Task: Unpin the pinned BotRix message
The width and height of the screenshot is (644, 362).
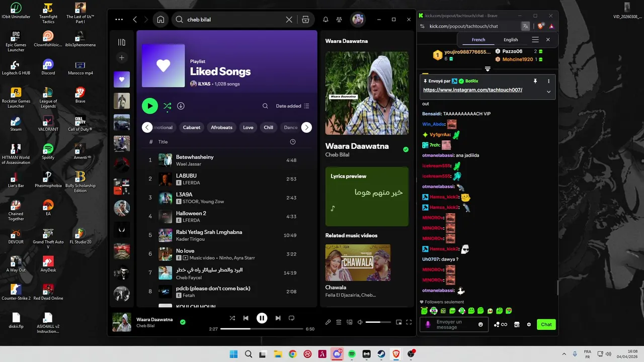Action: pyautogui.click(x=535, y=81)
